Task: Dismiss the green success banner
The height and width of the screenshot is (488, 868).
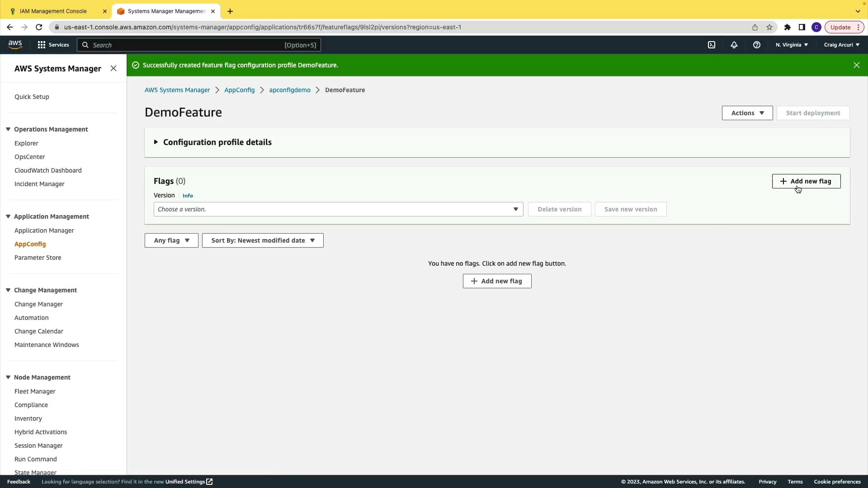Action: pos(856,65)
